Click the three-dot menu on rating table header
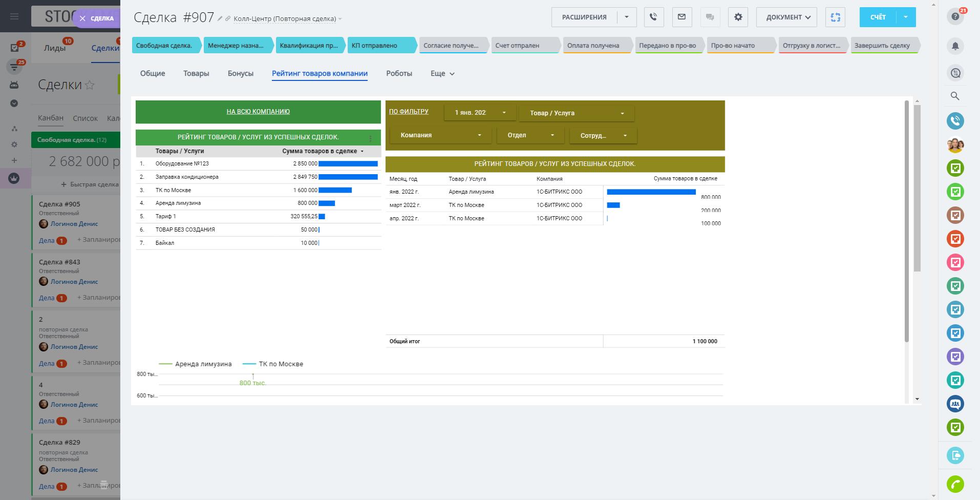980x500 pixels. pos(370,138)
